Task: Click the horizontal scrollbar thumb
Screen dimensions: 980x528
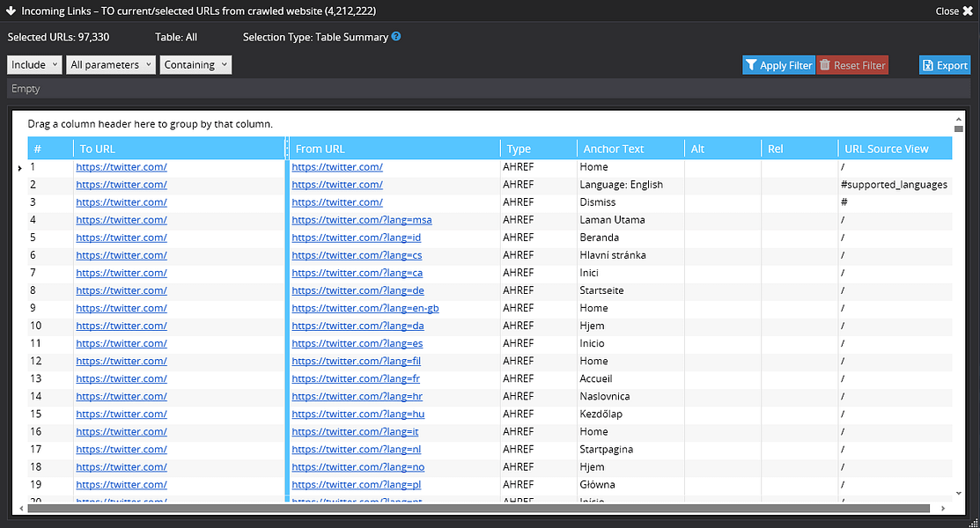Action: coord(479,508)
